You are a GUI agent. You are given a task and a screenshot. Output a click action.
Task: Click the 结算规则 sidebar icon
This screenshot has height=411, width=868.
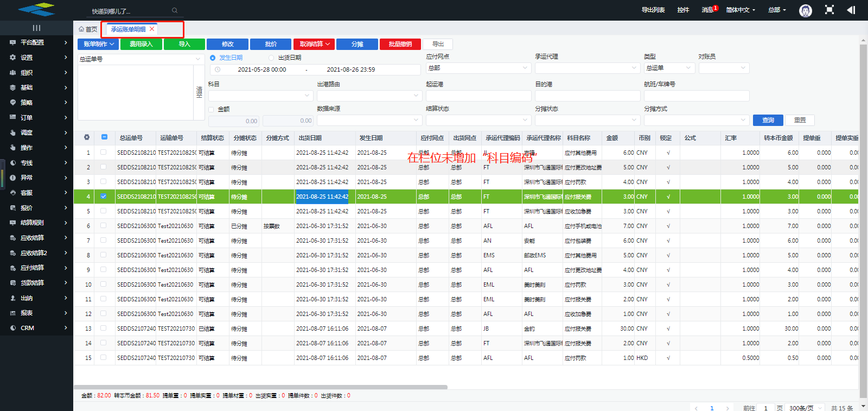click(x=13, y=223)
